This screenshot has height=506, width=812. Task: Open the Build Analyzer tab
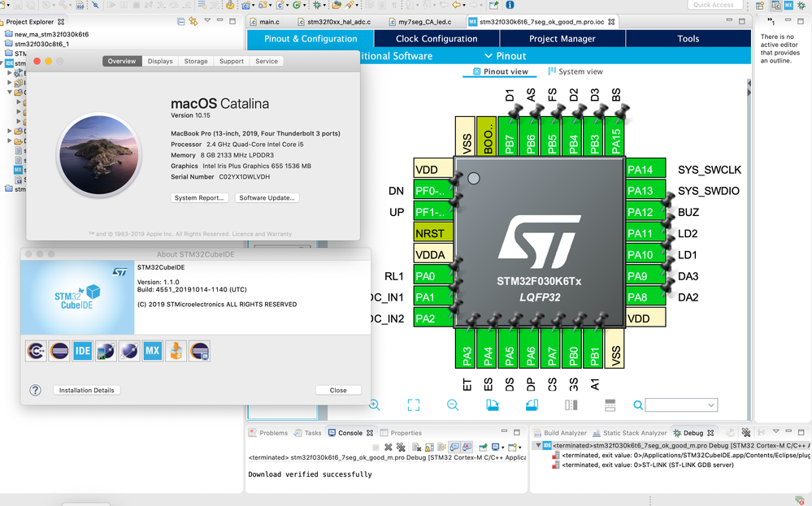pyautogui.click(x=560, y=433)
